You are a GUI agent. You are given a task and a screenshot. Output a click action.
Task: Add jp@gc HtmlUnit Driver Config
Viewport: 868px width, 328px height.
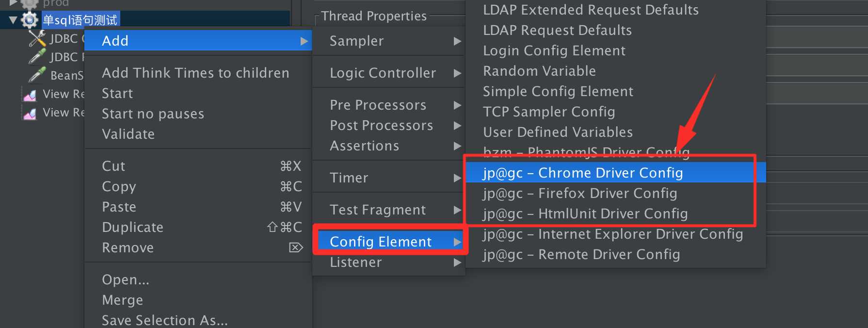585,213
